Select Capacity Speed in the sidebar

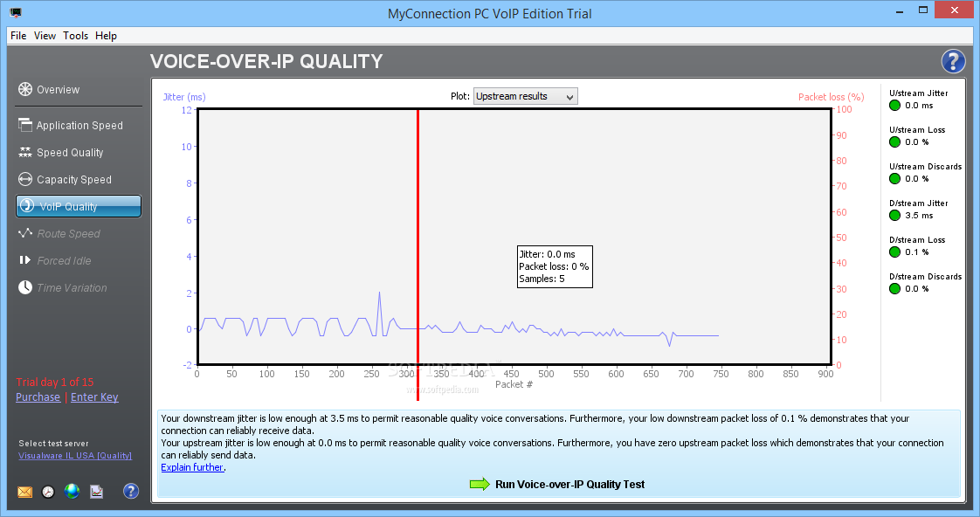(65, 179)
